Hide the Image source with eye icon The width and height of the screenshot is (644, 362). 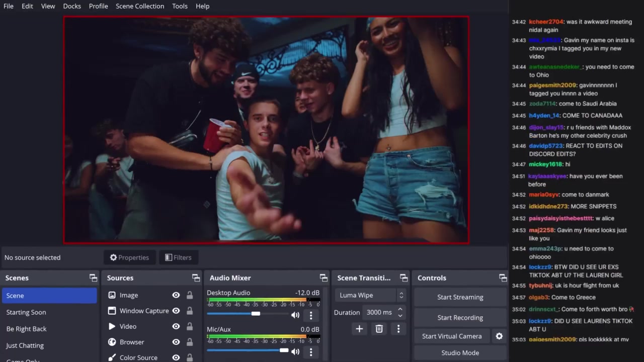click(176, 295)
